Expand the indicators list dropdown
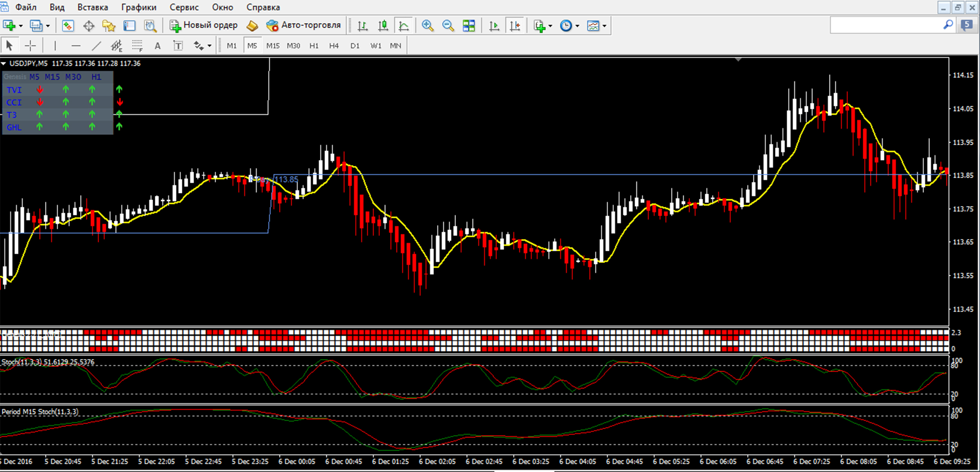 pyautogui.click(x=550, y=26)
